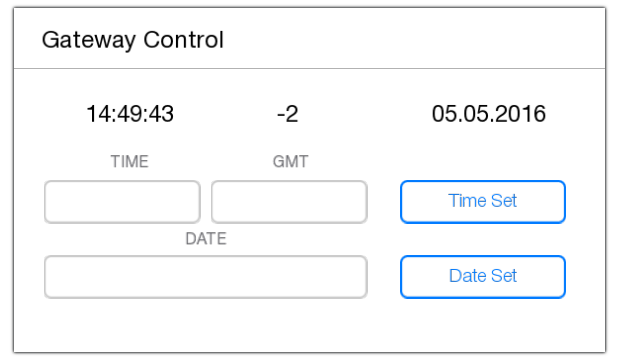Click the Time Set button
The image size is (620, 360).
click(483, 202)
